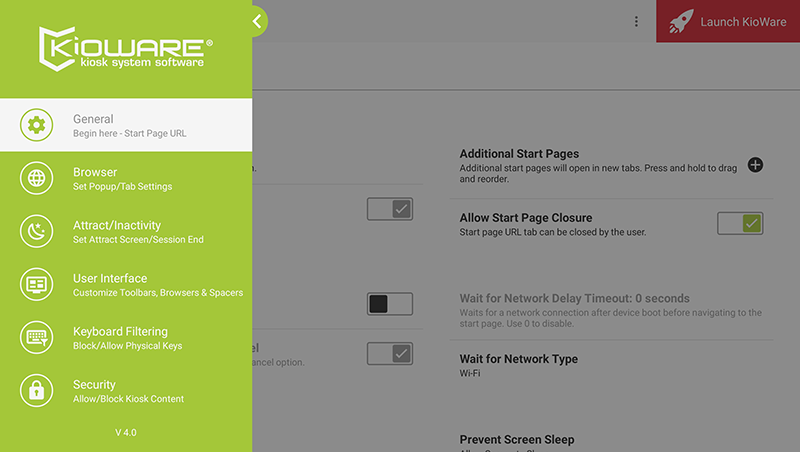Open Security menu item
This screenshot has height=452, width=800.
click(x=126, y=390)
